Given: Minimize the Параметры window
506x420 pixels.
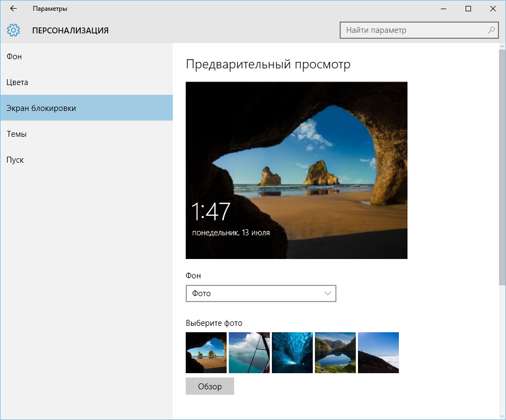Looking at the screenshot, I should (x=444, y=9).
